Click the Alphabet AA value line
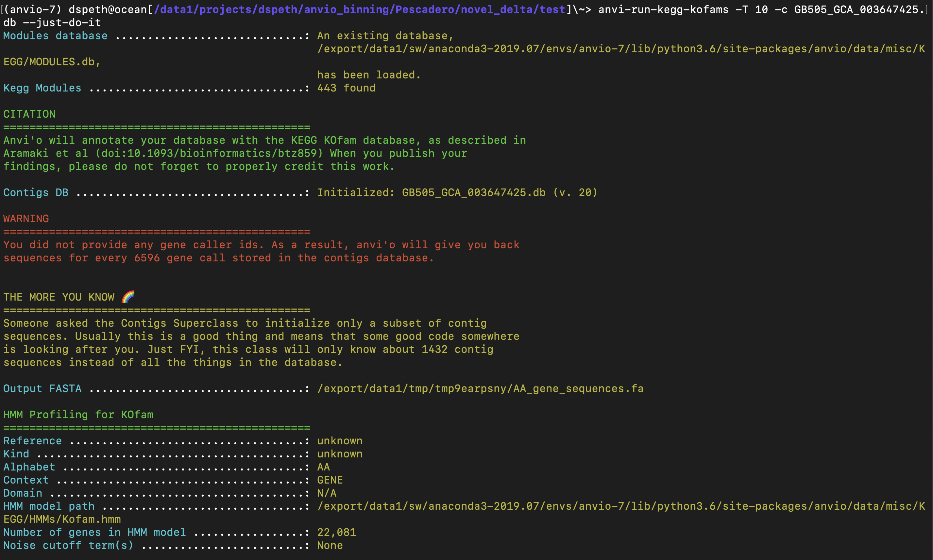Viewport: 933px width, 560px height. click(323, 467)
